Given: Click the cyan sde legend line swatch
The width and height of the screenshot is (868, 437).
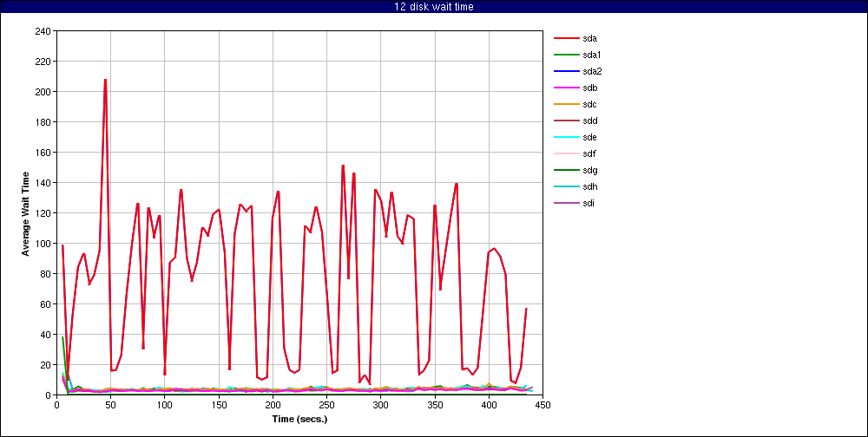Looking at the screenshot, I should pos(565,137).
